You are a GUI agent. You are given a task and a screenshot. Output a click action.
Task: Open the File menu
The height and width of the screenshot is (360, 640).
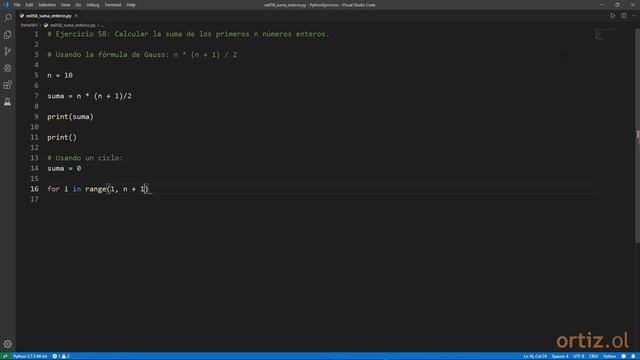[x=17, y=5]
